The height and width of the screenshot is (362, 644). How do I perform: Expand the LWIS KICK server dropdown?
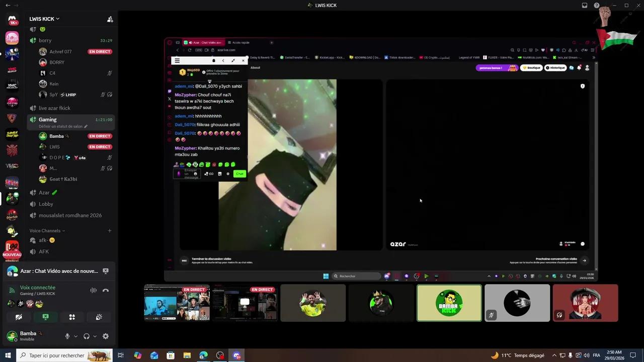point(44,19)
